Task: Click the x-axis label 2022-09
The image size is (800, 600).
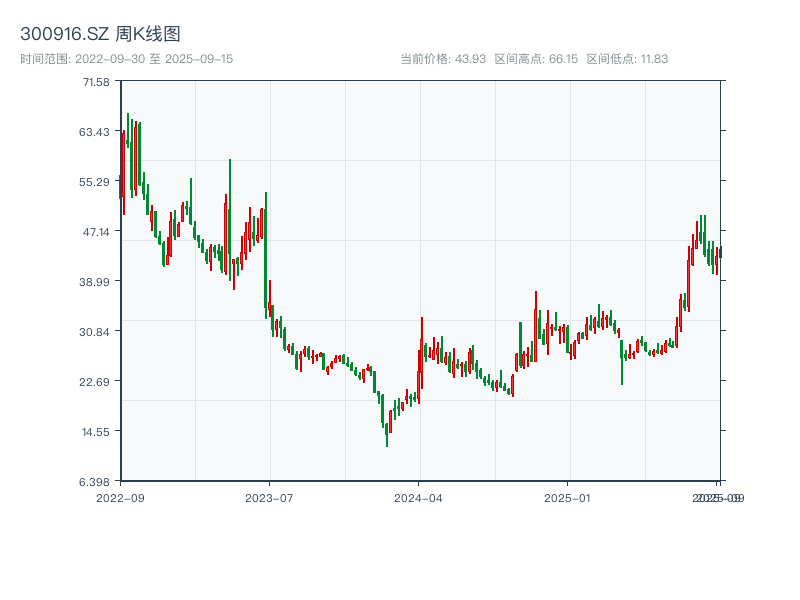Action: click(x=120, y=498)
